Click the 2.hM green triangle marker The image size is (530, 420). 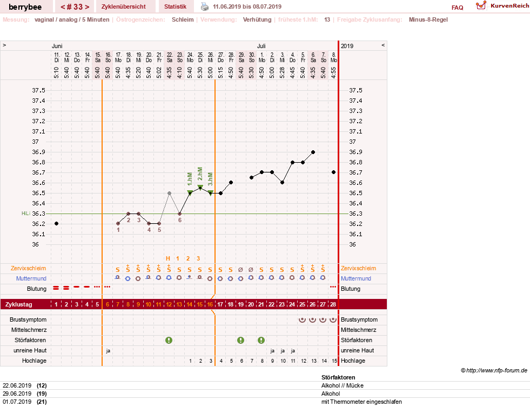click(200, 188)
